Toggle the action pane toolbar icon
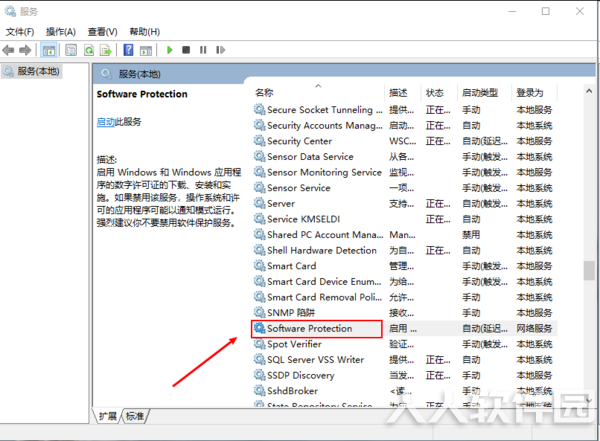Image resolution: width=600 pixels, height=441 pixels. click(x=146, y=50)
